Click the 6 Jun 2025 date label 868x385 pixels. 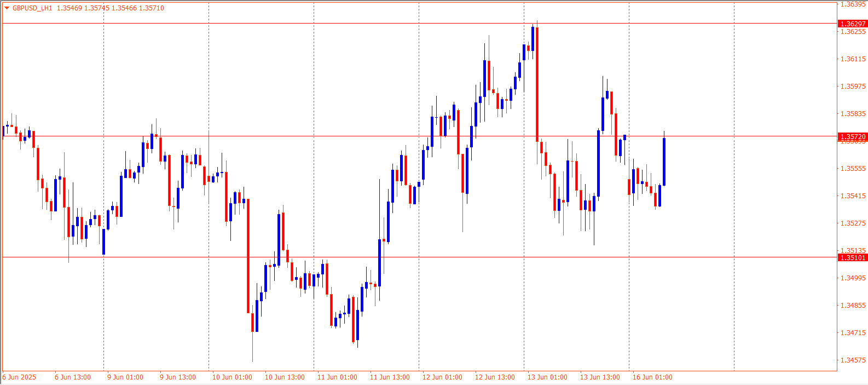19,377
